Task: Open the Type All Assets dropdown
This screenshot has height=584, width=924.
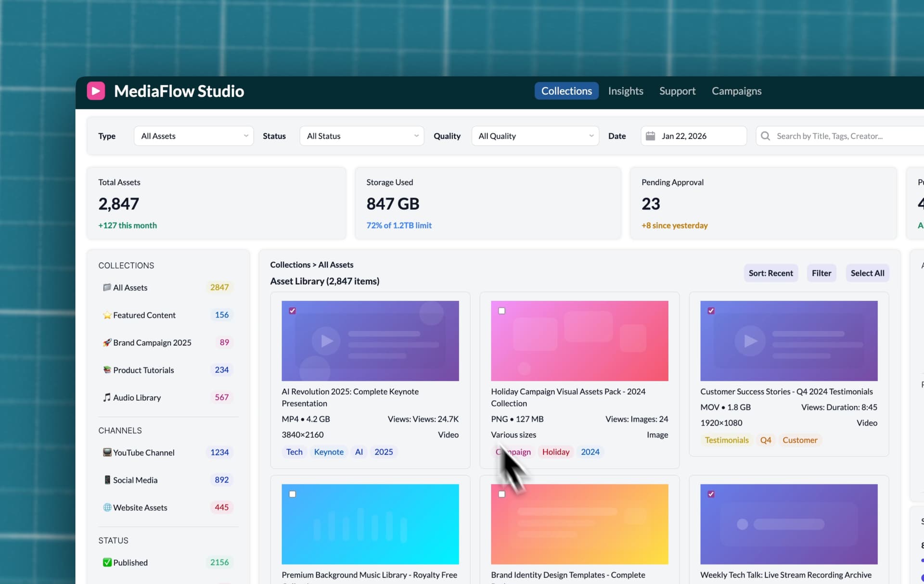Action: click(x=194, y=136)
